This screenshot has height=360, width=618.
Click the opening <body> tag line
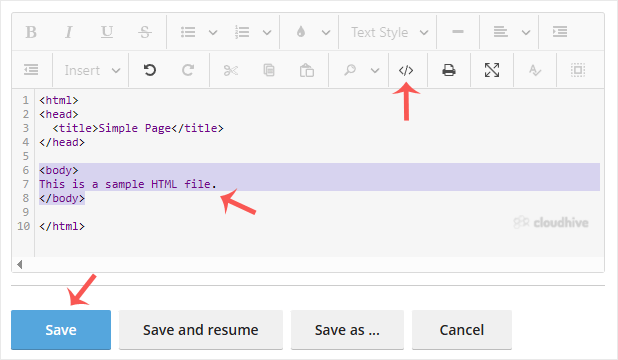tap(59, 170)
